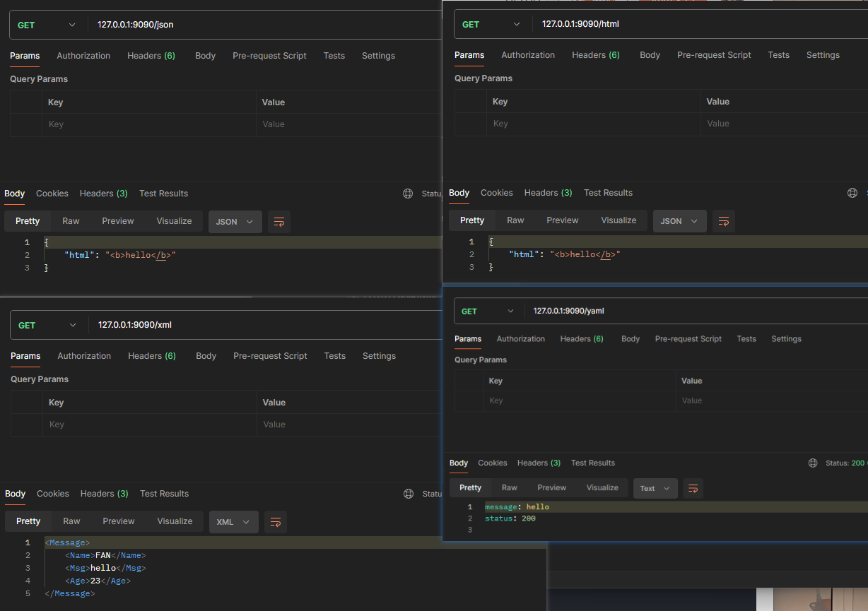Click URL field 127.0.0.1:9090/html

(x=701, y=24)
